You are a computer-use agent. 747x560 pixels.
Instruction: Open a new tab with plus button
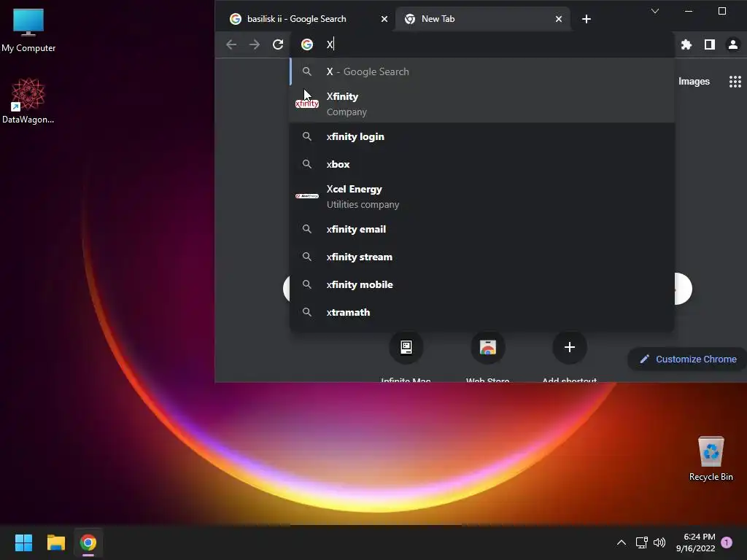pos(587,19)
